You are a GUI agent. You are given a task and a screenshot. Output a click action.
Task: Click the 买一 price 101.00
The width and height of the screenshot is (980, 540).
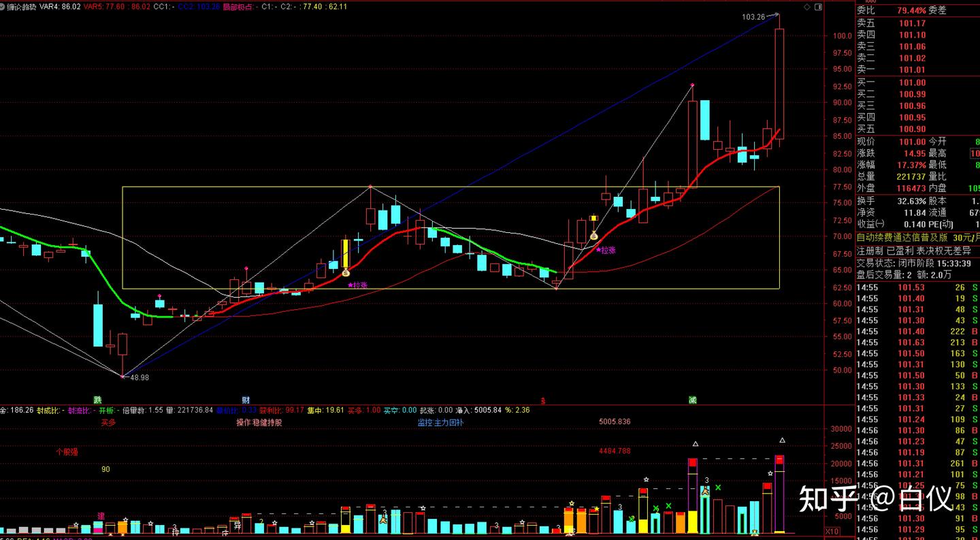pyautogui.click(x=913, y=83)
